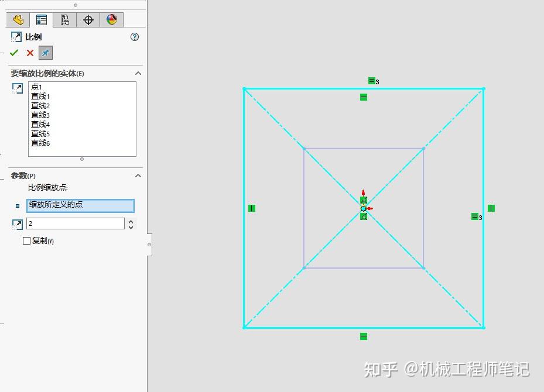The height and width of the screenshot is (392, 544).
Task: Decrease scale factor with down arrow
Action: pyautogui.click(x=131, y=226)
